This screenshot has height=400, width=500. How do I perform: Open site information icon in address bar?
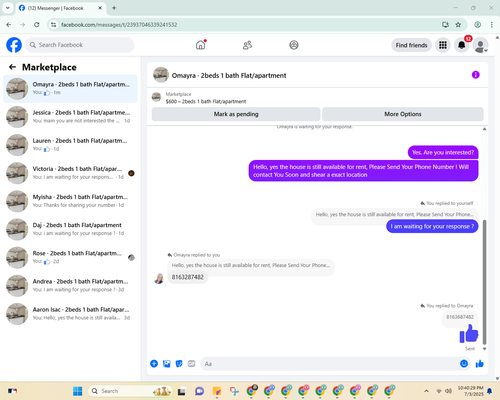[x=53, y=25]
